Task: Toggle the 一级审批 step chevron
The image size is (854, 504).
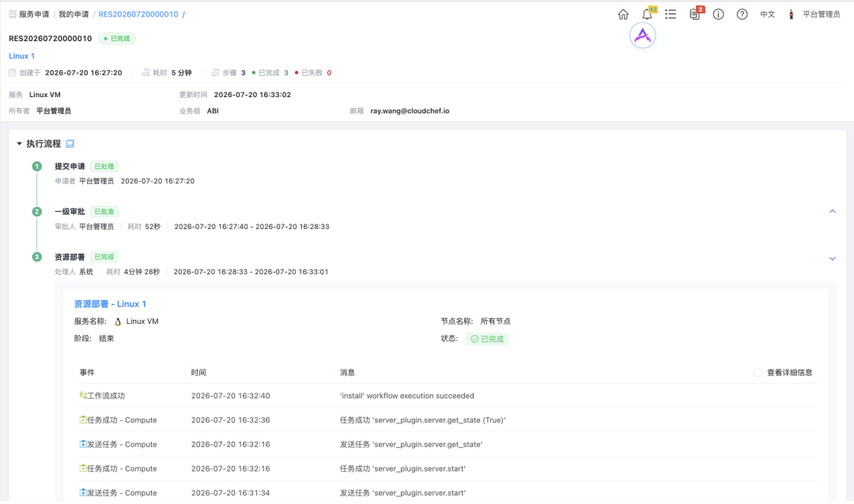Action: 832,211
